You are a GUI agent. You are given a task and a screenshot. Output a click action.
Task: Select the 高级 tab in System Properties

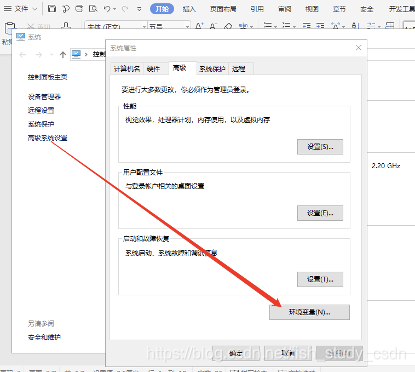(x=182, y=68)
